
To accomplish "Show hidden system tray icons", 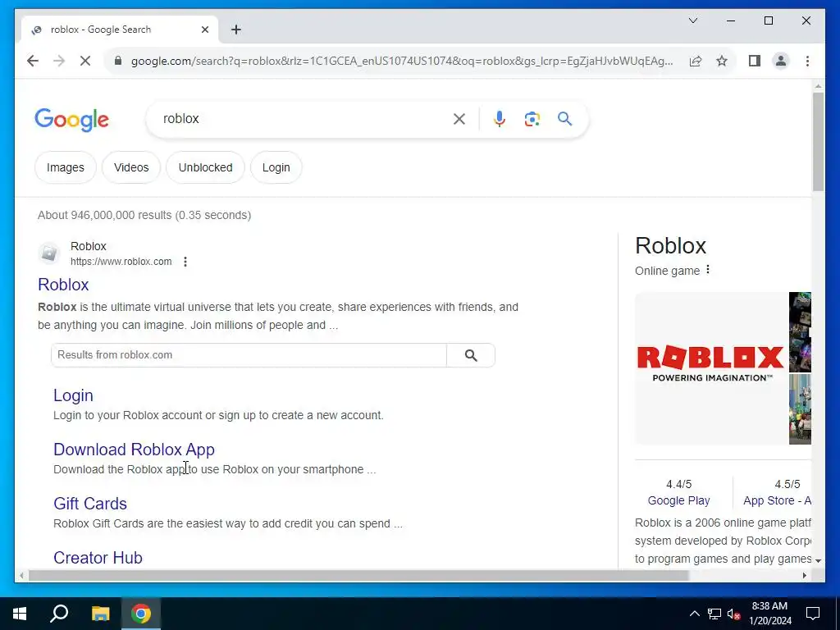I will point(694,614).
